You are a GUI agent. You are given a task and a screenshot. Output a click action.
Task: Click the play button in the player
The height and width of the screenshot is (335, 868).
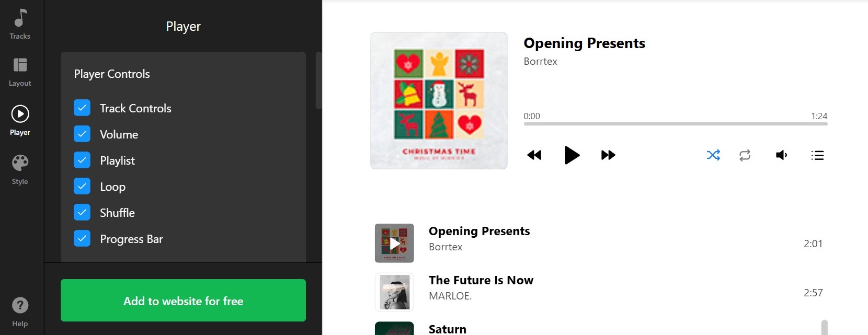(572, 155)
